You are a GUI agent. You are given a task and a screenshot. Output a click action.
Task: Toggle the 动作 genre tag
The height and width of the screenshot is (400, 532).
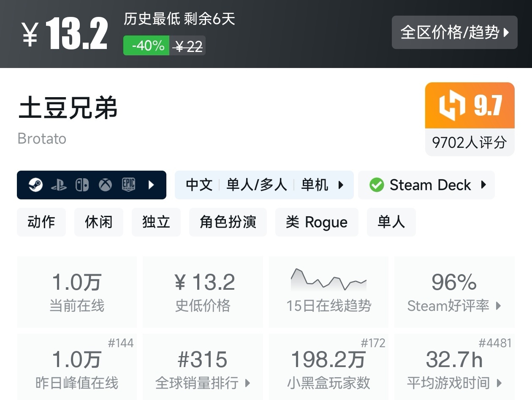[41, 222]
